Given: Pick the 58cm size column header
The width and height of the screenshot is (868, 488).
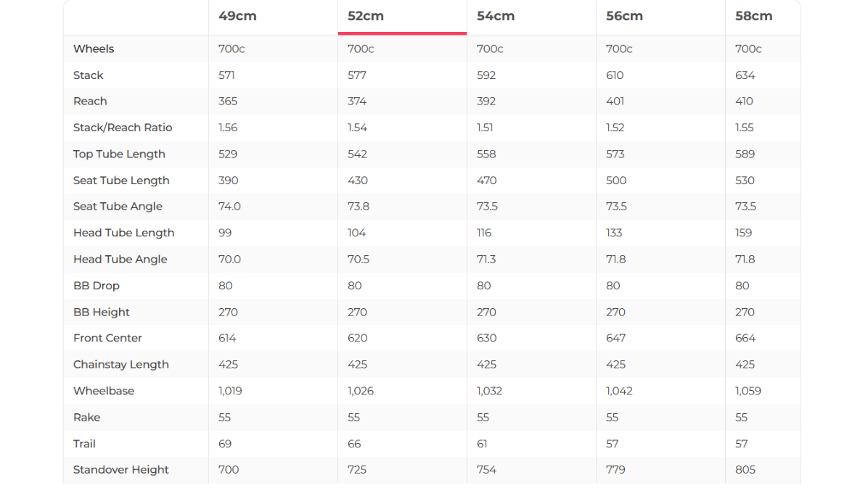Looking at the screenshot, I should [x=753, y=16].
